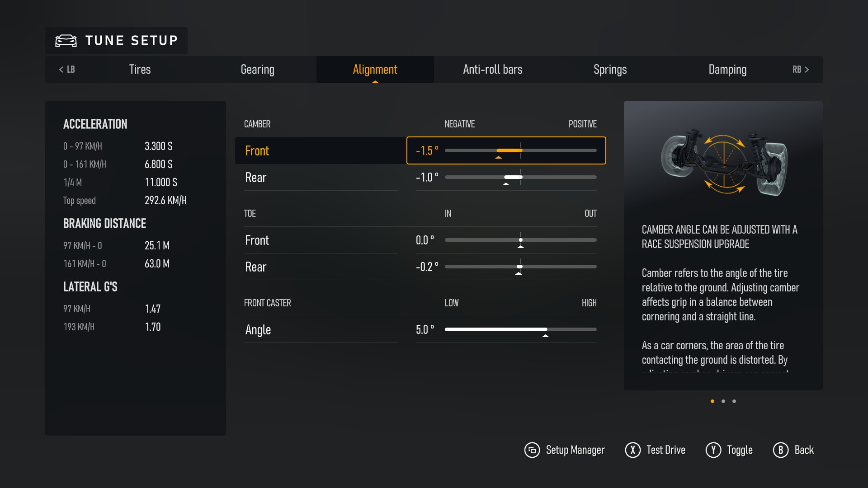Viewport: 868px width, 488px height.
Task: Toggle to Damping settings panel
Action: point(727,70)
